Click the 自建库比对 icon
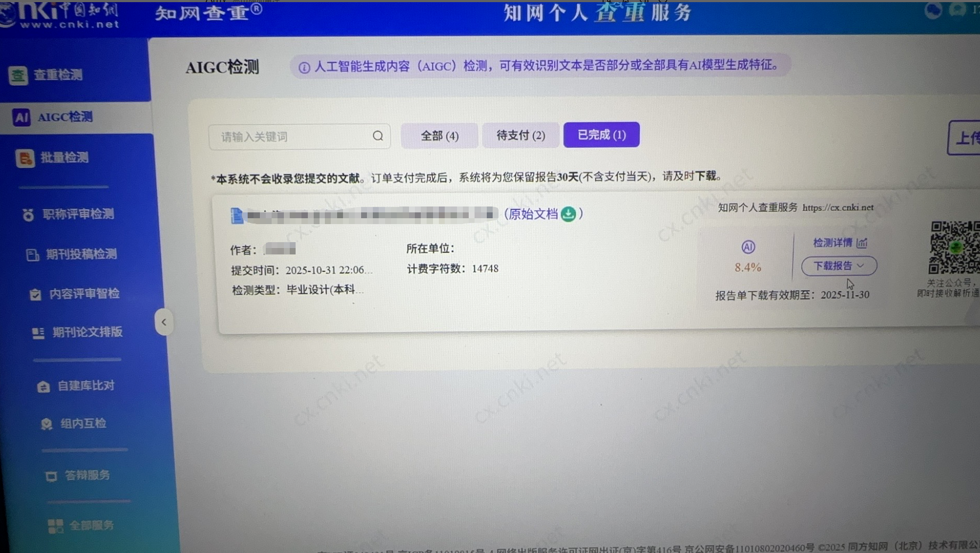 point(44,387)
